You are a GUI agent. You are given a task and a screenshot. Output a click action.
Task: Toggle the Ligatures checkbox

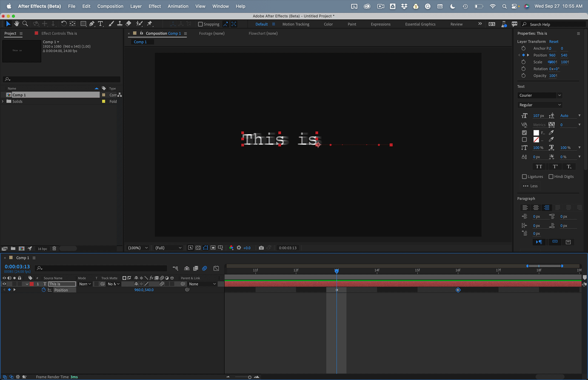524,176
